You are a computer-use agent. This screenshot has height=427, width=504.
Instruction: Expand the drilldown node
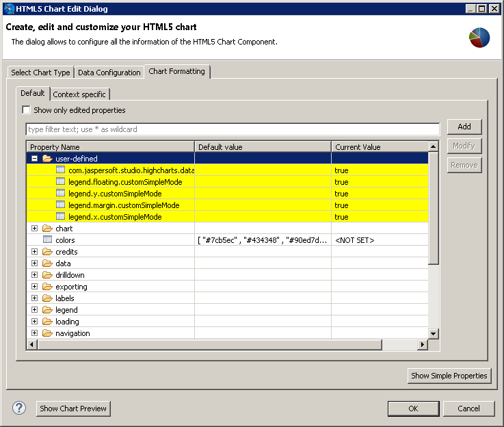tap(34, 275)
